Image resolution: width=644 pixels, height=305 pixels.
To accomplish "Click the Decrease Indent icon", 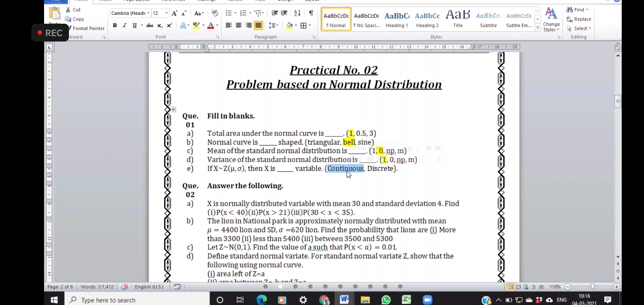I will (274, 13).
